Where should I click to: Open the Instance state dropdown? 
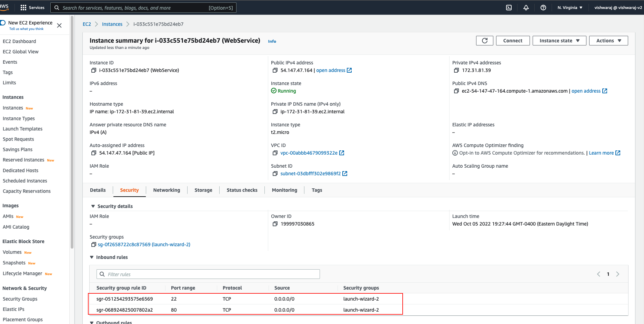pyautogui.click(x=559, y=41)
